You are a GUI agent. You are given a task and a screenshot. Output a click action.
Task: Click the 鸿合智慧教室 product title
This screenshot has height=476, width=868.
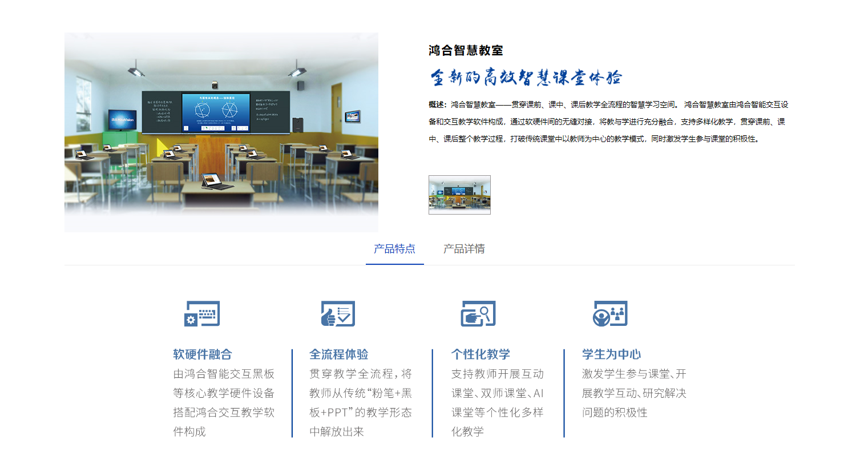click(x=466, y=50)
